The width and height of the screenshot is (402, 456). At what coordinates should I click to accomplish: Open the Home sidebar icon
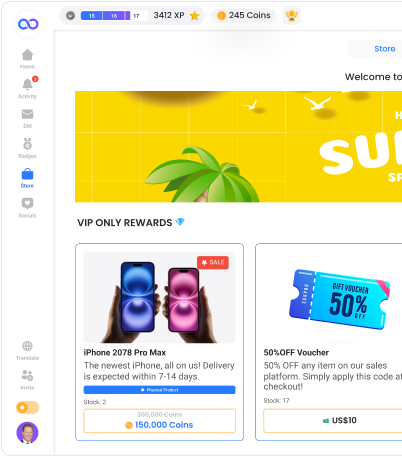tap(27, 55)
